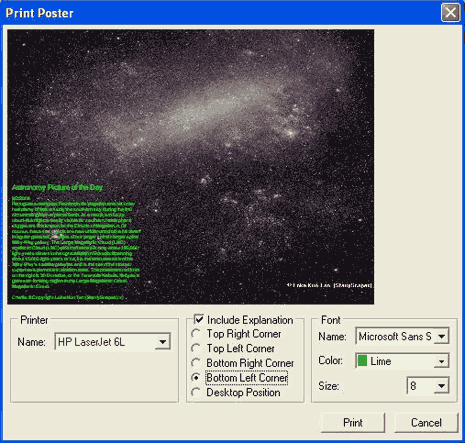
Task: Open the Printer Name dropdown arrow
Action: coord(163,342)
